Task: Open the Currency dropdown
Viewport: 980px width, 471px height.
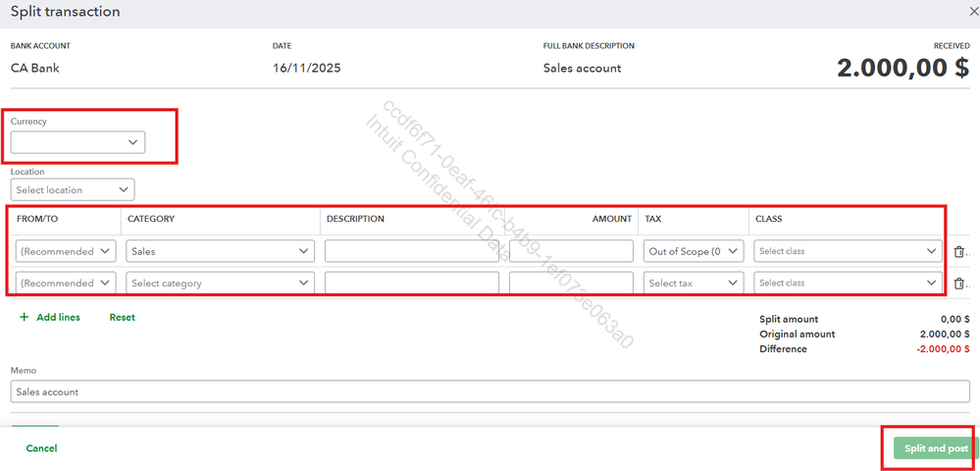Action: coord(78,142)
